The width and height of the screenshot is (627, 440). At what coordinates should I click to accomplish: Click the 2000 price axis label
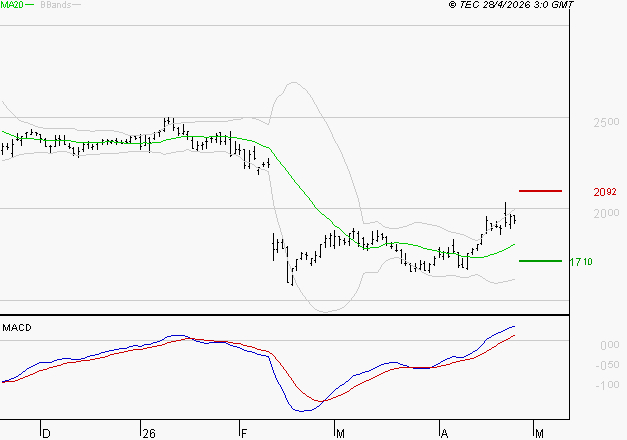[607, 213]
